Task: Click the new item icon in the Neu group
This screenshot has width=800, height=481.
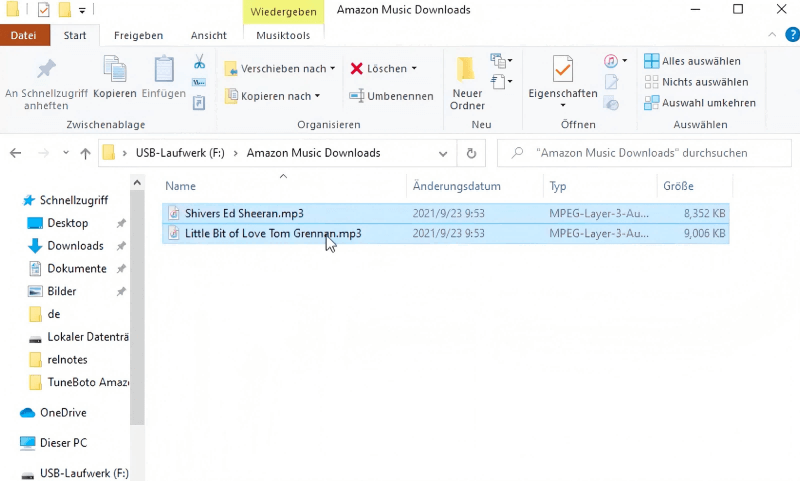Action: pyautogui.click(x=498, y=60)
